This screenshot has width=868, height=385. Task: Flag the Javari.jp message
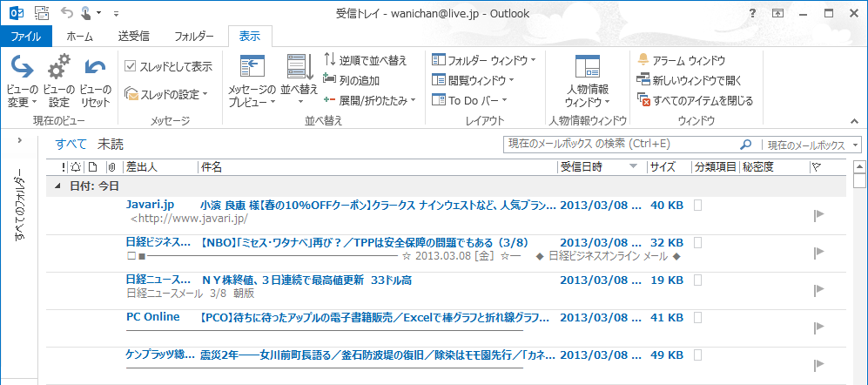818,215
